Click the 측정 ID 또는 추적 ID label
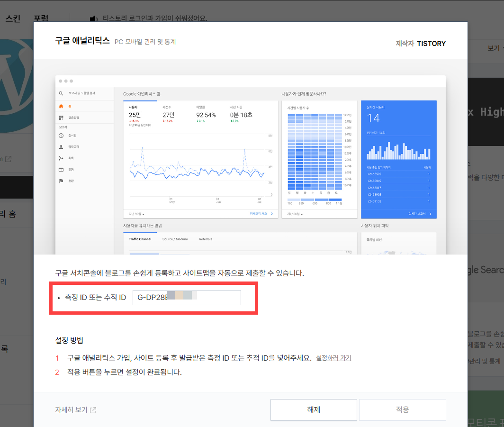Screen dimensions: 504x427 coord(95,298)
